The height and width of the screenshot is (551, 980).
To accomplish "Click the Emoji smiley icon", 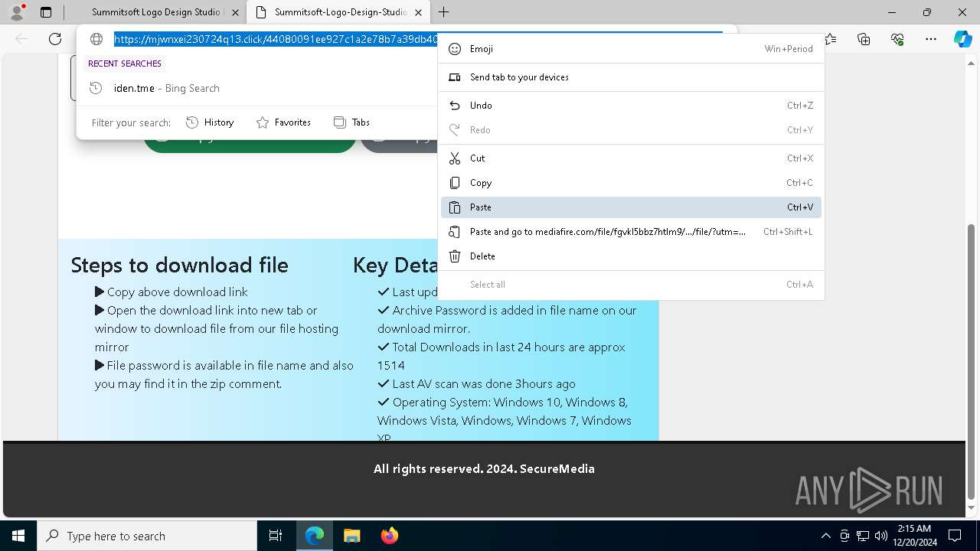I will [455, 49].
